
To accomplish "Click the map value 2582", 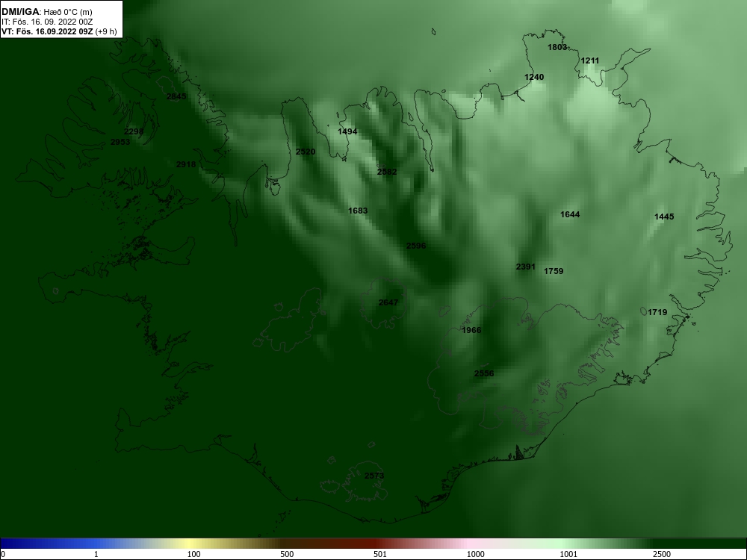I will (x=387, y=172).
